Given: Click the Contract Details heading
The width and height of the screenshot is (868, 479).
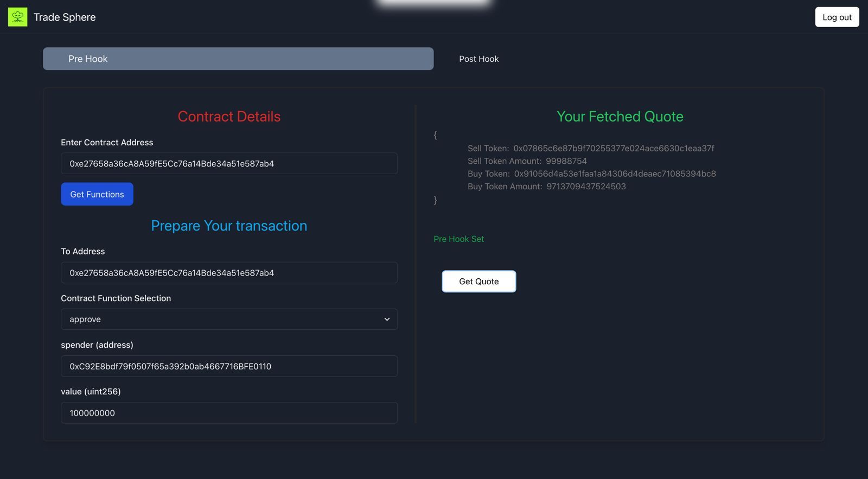Looking at the screenshot, I should [229, 116].
